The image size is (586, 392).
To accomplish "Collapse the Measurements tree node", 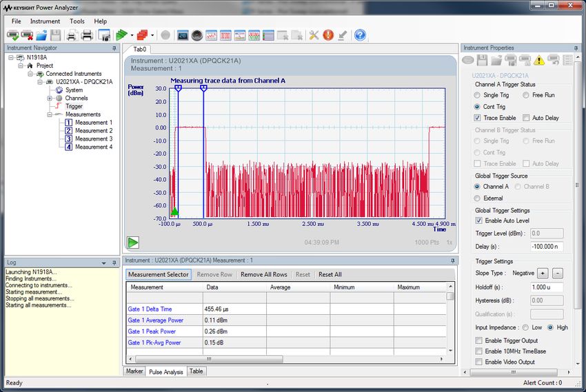I will click(x=50, y=114).
